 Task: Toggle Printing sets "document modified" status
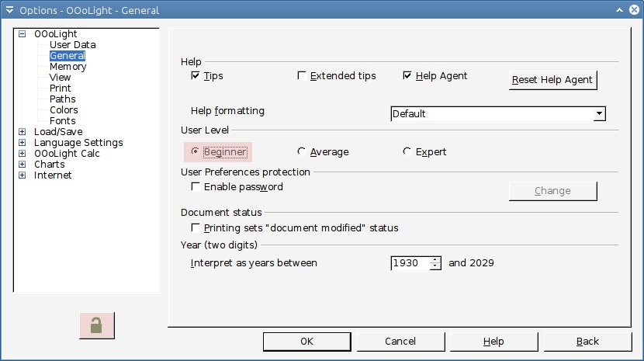click(x=196, y=227)
